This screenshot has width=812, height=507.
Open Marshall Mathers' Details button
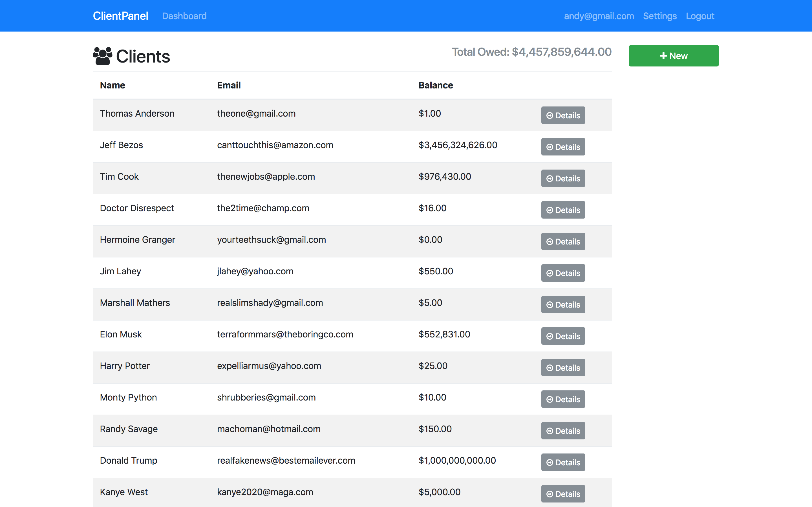563,304
